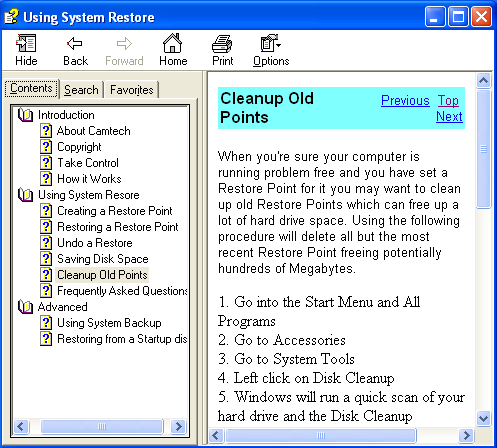
Task: Open the Home page icon
Action: click(173, 43)
